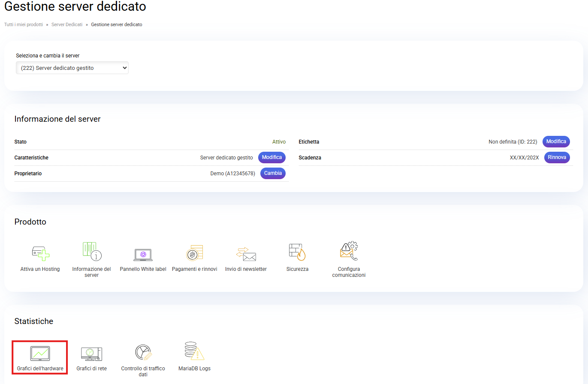This screenshot has width=588, height=384.
Task: Open Pannello White label icon
Action: pos(143,255)
